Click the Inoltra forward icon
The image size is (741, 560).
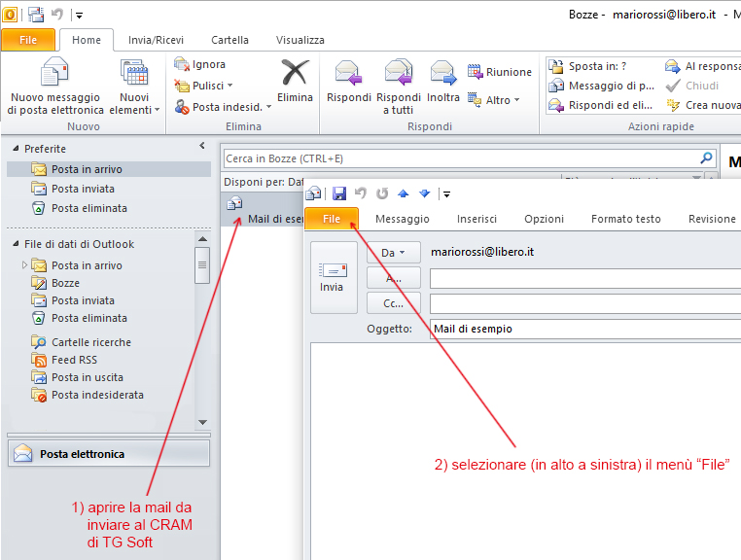point(443,75)
